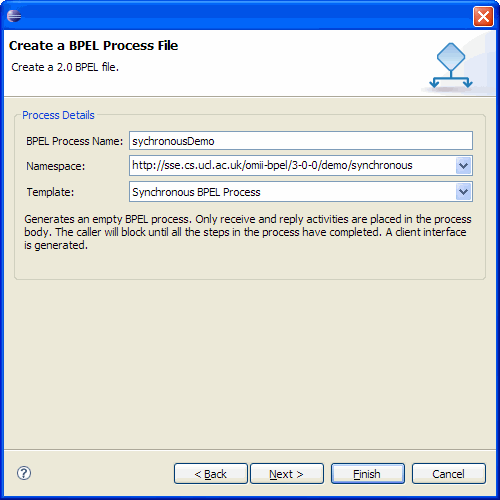Screen dimensions: 500x500
Task: Click the 'Create a 2.0 BPEL file.' subtitle
Action: tap(65, 67)
